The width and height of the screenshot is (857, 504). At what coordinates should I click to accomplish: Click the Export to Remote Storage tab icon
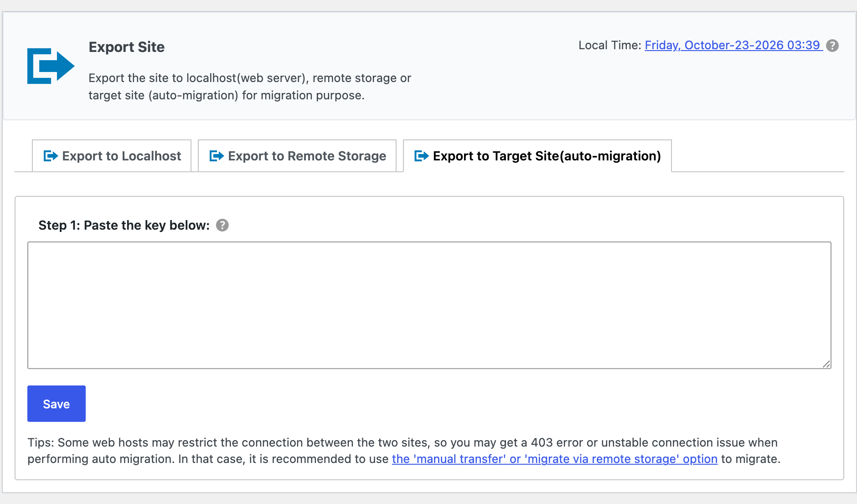coord(217,156)
